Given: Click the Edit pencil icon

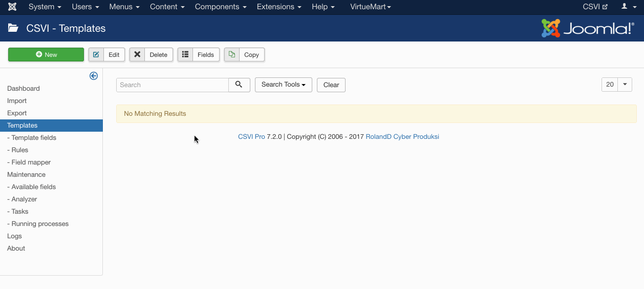Looking at the screenshot, I should click(x=96, y=55).
